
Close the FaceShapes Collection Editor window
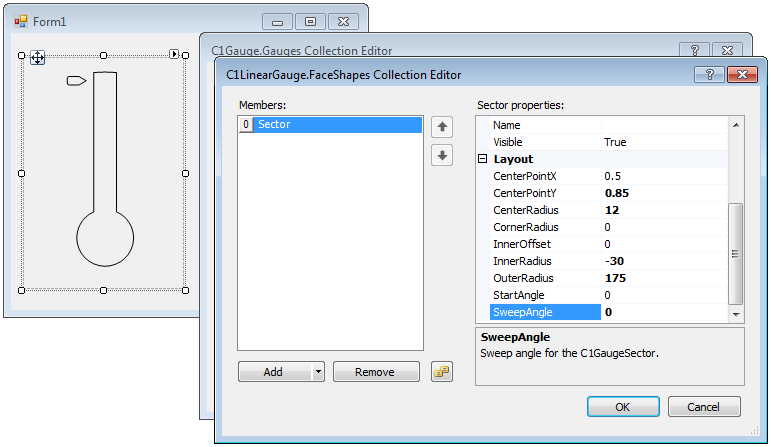coord(742,74)
